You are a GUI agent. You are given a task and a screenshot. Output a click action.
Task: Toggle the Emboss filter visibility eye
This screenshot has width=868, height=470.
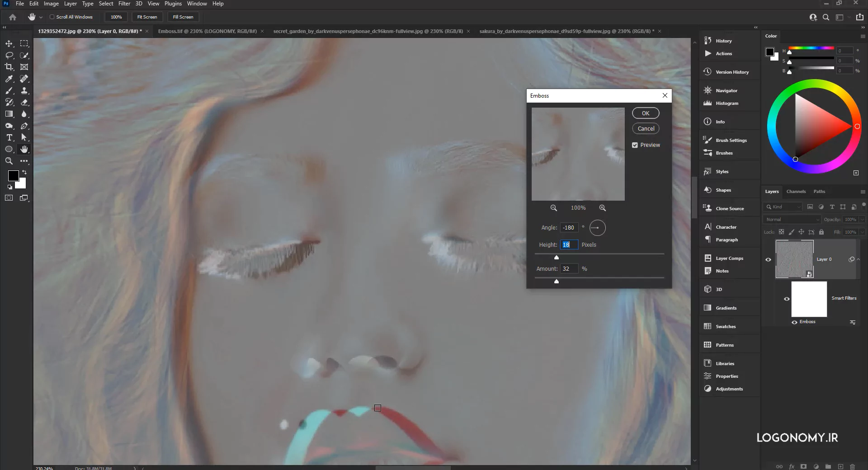pos(794,322)
